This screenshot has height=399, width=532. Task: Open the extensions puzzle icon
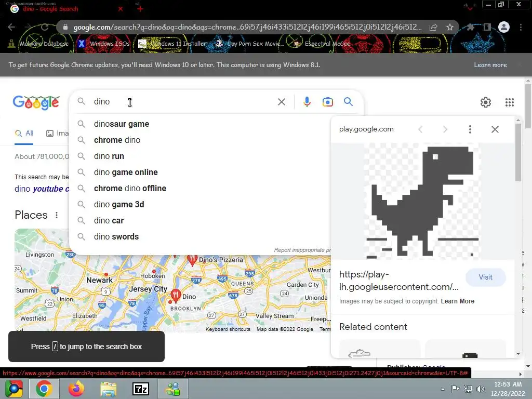pos(470,27)
